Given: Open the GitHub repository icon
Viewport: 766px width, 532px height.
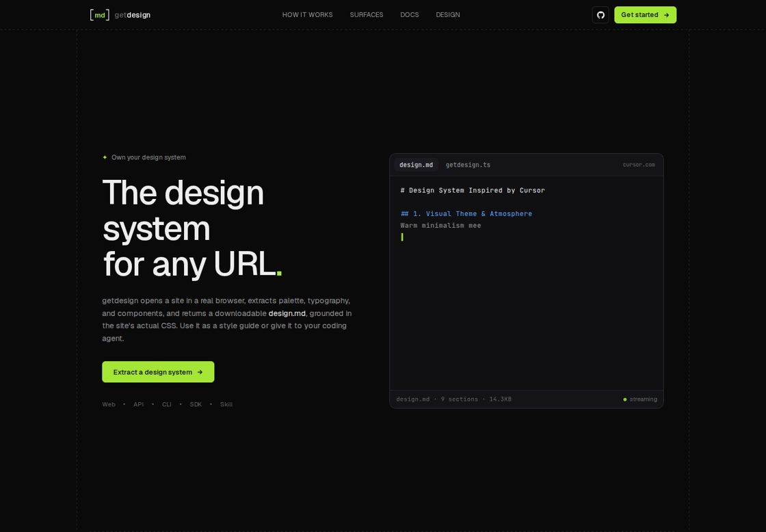Looking at the screenshot, I should [600, 14].
